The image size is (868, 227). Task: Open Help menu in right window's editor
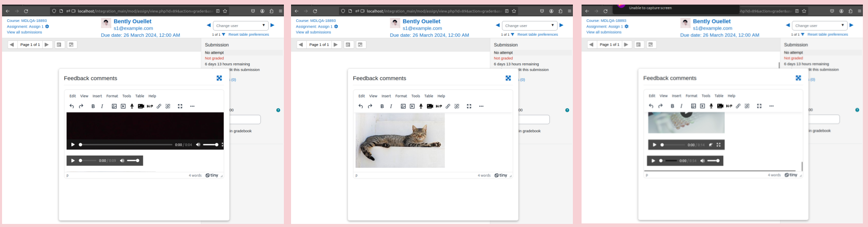pyautogui.click(x=731, y=96)
